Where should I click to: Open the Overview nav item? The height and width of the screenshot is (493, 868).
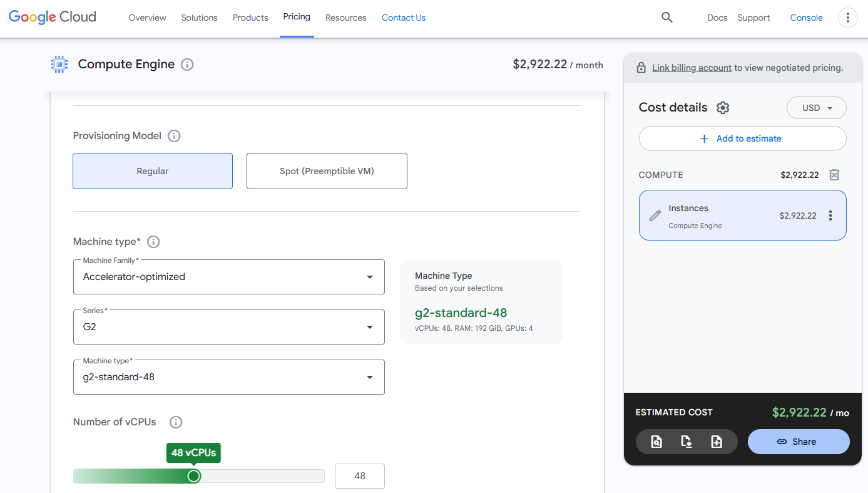click(x=147, y=18)
